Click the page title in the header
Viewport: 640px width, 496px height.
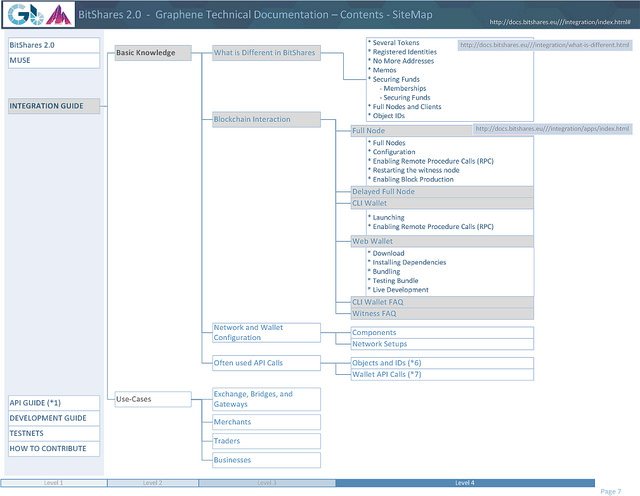tap(255, 15)
